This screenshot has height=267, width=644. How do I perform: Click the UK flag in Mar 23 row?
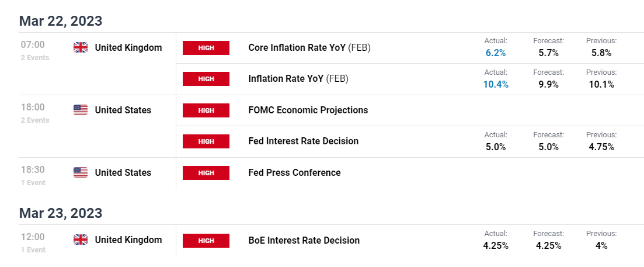tap(81, 240)
